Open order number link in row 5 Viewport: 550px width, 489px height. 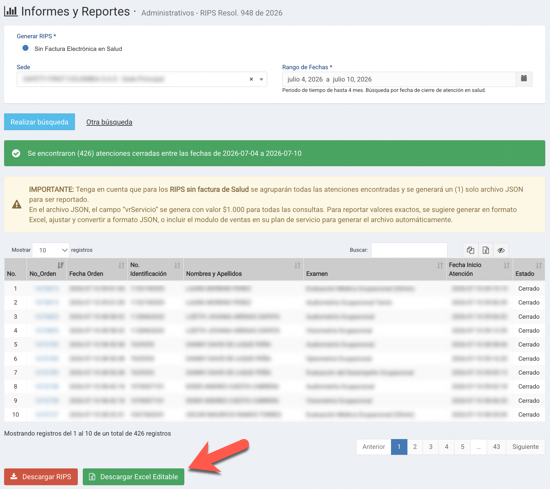[47, 344]
